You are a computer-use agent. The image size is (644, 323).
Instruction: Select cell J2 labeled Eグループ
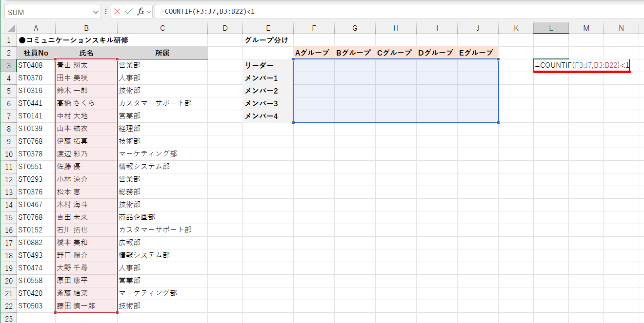tap(478, 52)
